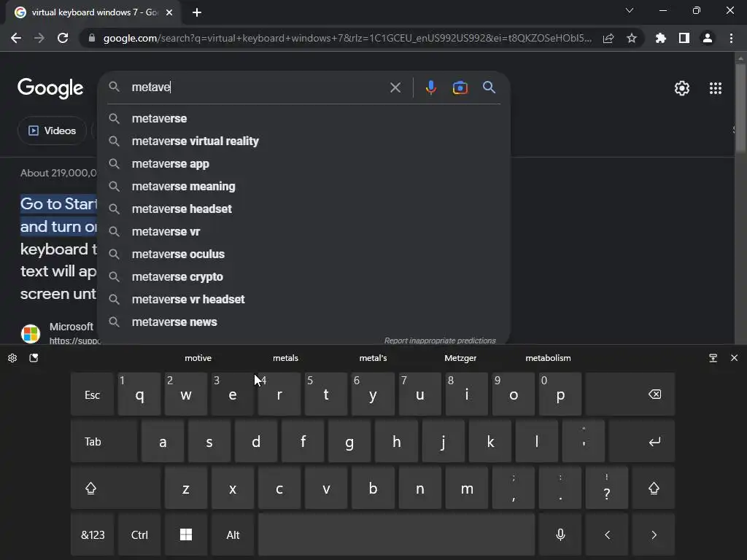Viewport: 747px width, 560px height.
Task: Open Chrome profile avatar
Action: [708, 38]
